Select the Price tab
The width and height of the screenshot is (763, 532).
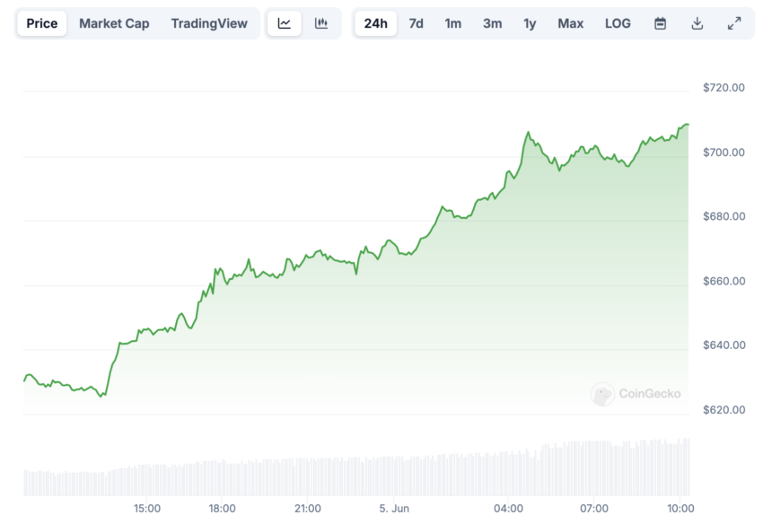tap(41, 23)
